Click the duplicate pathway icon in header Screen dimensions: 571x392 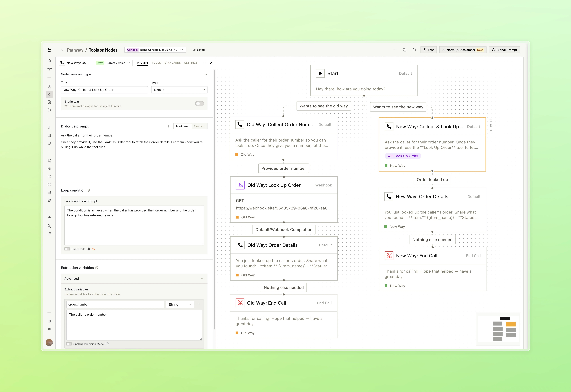[405, 50]
